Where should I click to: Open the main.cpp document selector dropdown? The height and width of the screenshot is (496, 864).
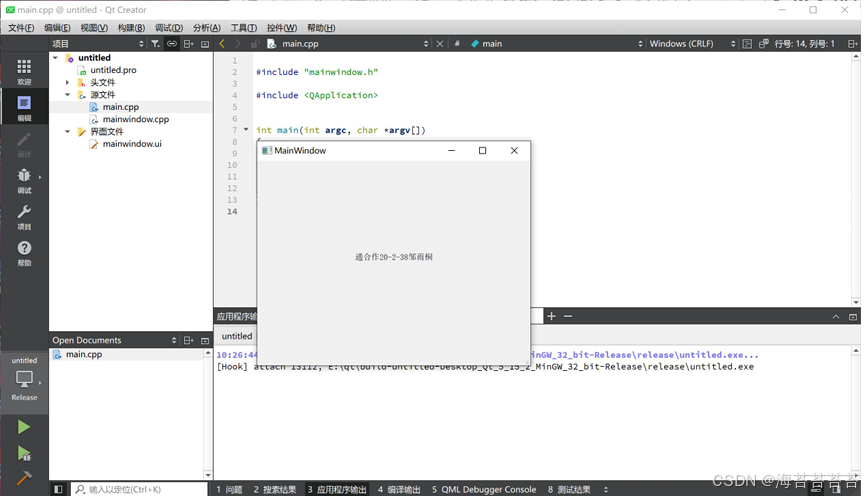click(x=348, y=44)
